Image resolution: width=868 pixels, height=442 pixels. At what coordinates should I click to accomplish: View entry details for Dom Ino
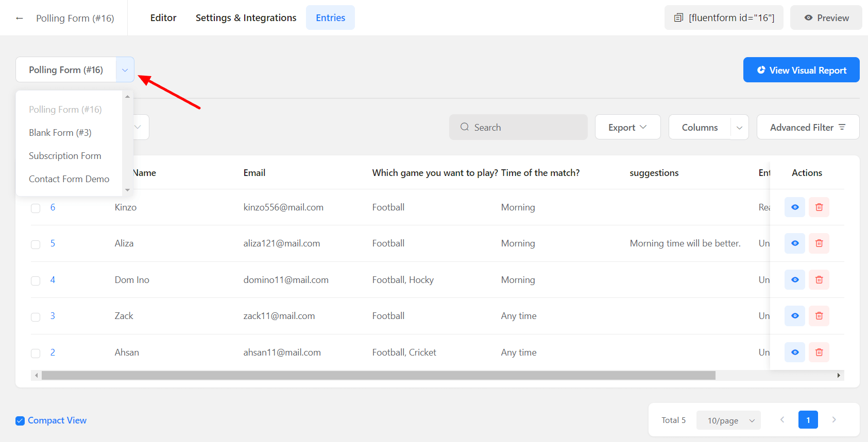794,280
